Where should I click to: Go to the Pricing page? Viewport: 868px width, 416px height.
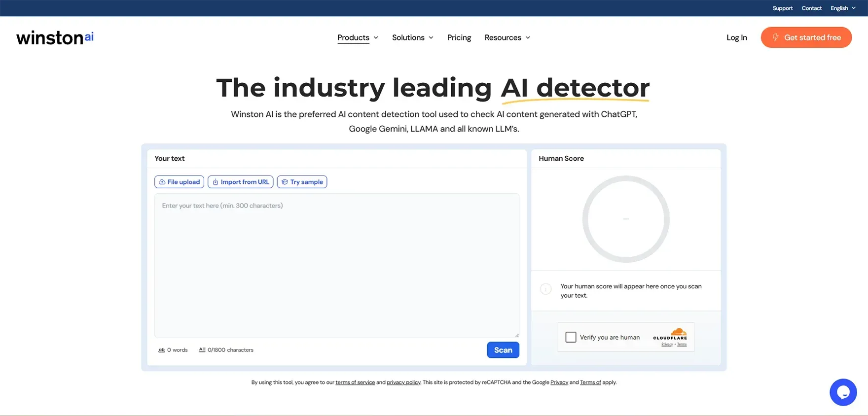pos(459,37)
